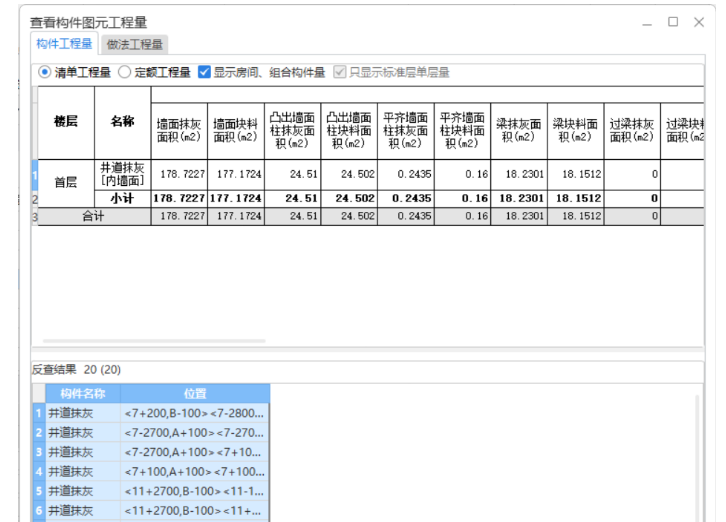Toggle 只显示标准层单层量 checkbox
726x522 pixels.
point(339,72)
